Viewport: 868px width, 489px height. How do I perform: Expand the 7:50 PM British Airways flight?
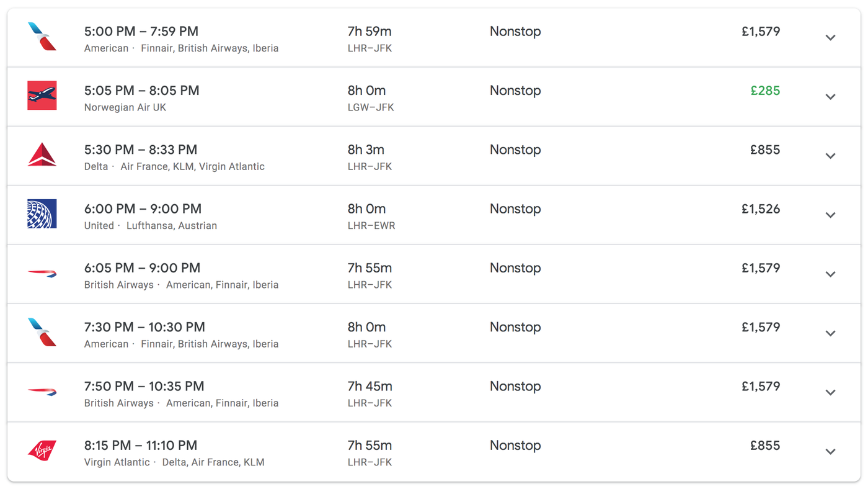tap(830, 392)
